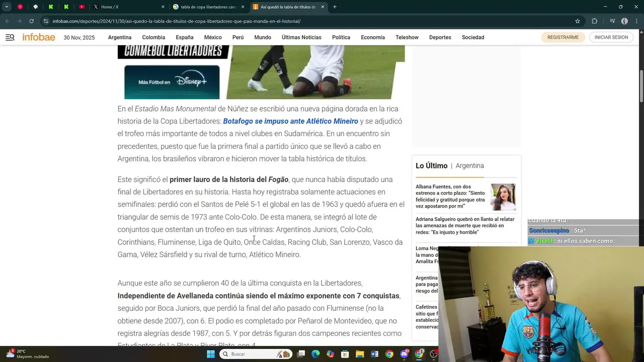Open the Economía section
644x362 pixels.
[373, 37]
